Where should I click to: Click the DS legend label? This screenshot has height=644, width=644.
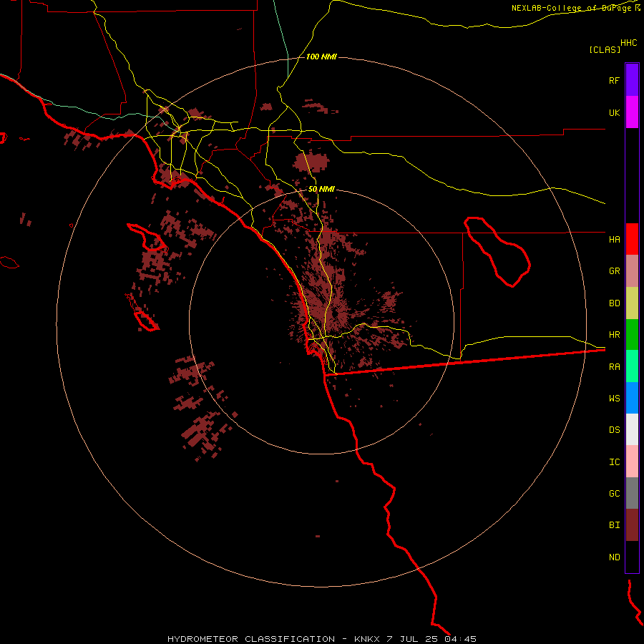point(614,429)
